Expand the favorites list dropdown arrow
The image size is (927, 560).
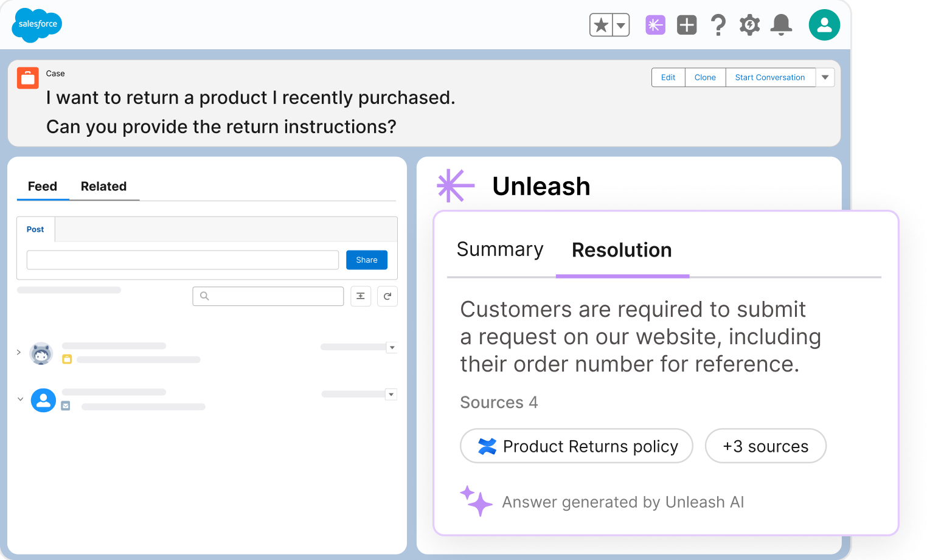click(x=621, y=25)
